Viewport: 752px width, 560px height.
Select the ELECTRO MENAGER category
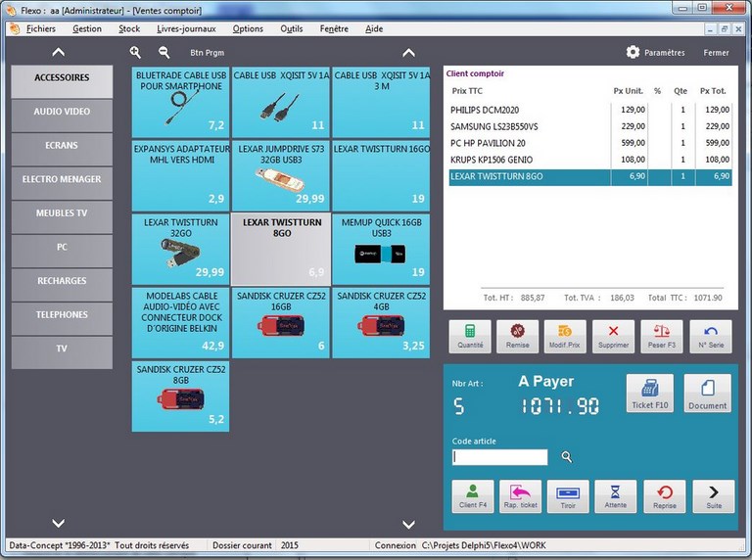point(62,183)
